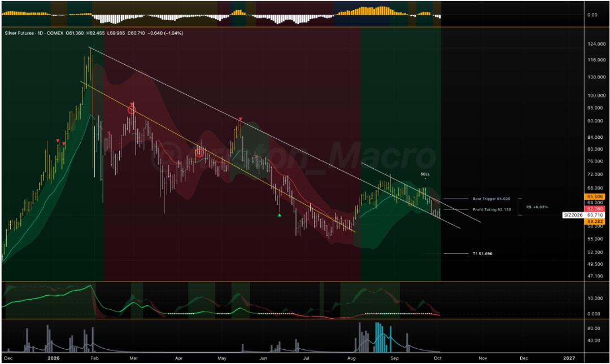The width and height of the screenshot is (610, 364).
Task: Click the SELL signal label near October
Action: pos(425,174)
